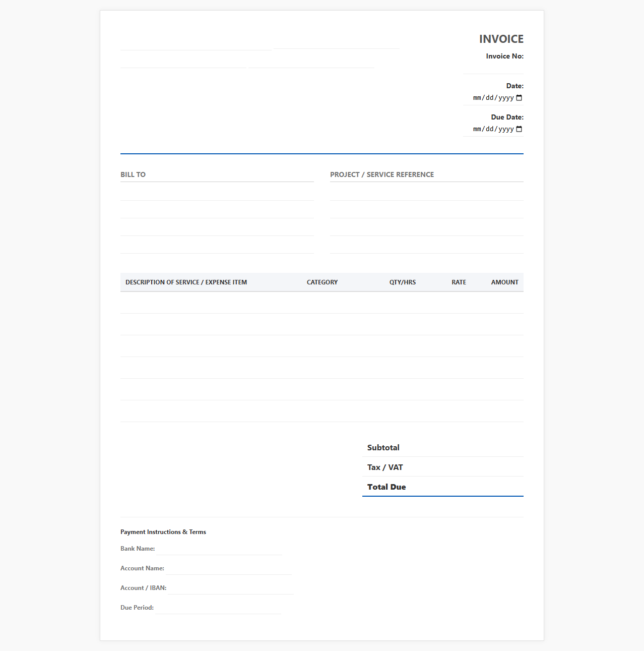Click the INVOICE heading

pos(501,39)
